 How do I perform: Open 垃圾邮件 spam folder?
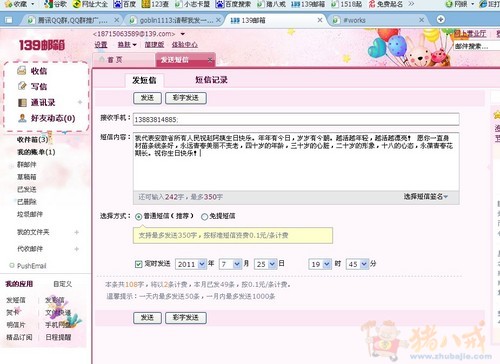(30, 214)
